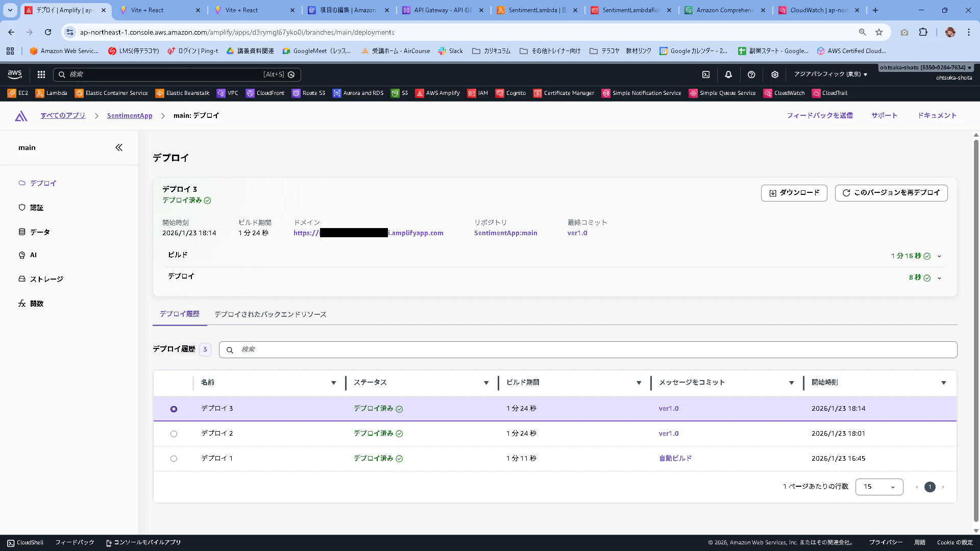Click the CloudShell terminal icon in header
The image size is (980, 551).
pyautogui.click(x=706, y=74)
